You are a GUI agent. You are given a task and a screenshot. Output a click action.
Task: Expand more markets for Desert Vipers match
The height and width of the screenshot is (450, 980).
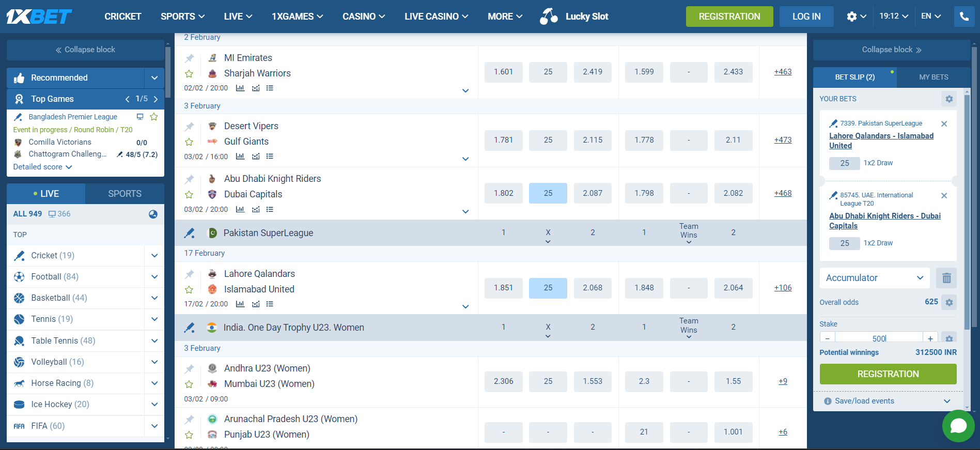465,159
